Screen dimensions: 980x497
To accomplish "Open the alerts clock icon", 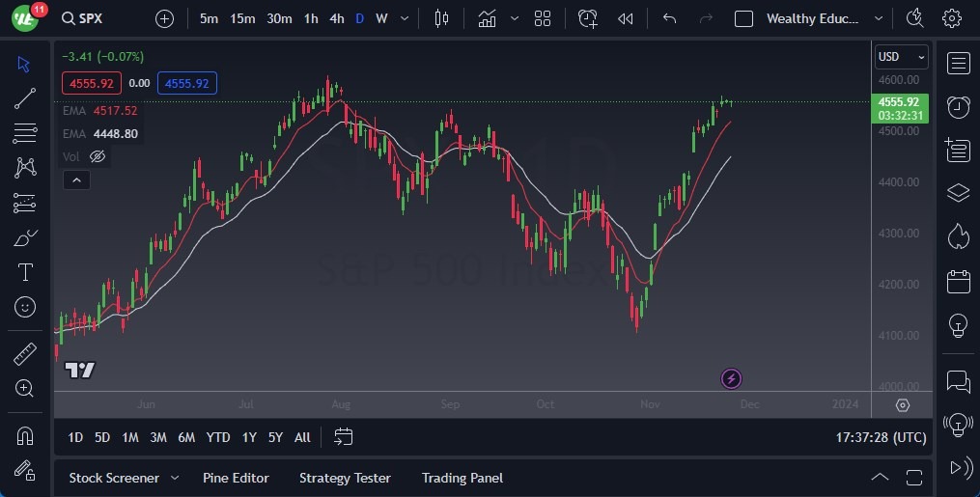I will click(x=958, y=106).
